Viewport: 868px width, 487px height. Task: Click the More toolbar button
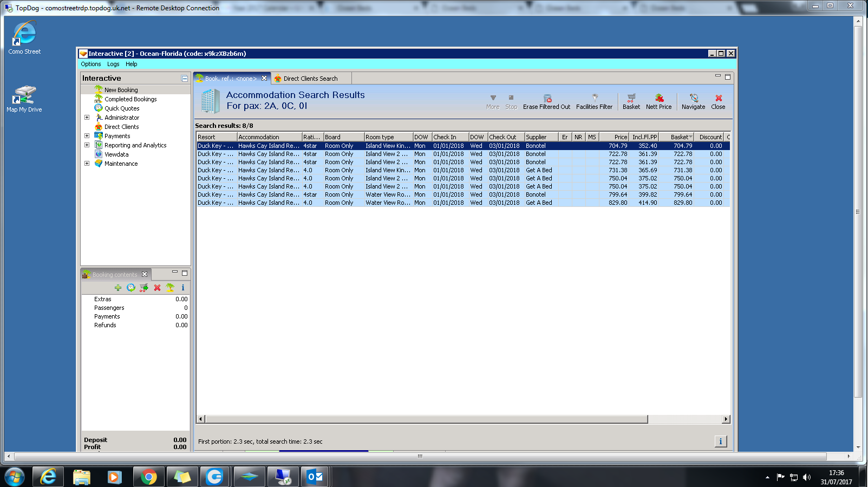(x=493, y=102)
